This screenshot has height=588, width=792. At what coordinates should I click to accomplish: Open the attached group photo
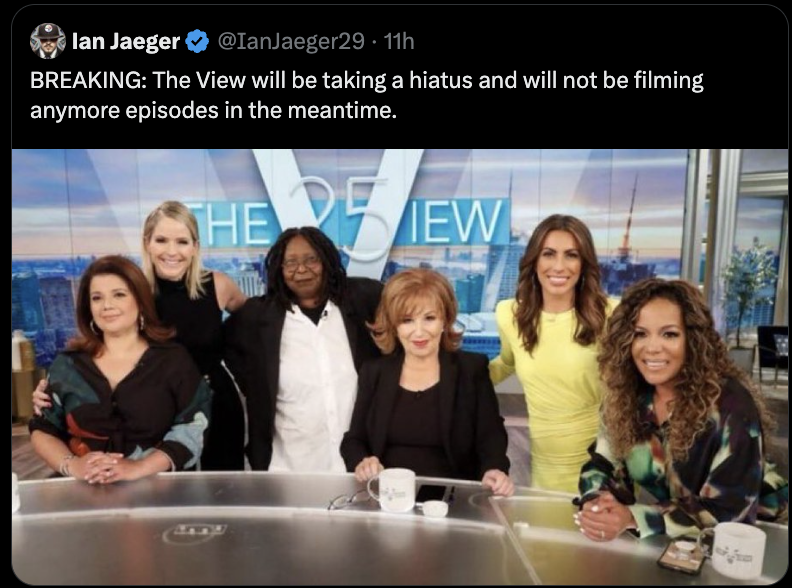tap(400, 367)
